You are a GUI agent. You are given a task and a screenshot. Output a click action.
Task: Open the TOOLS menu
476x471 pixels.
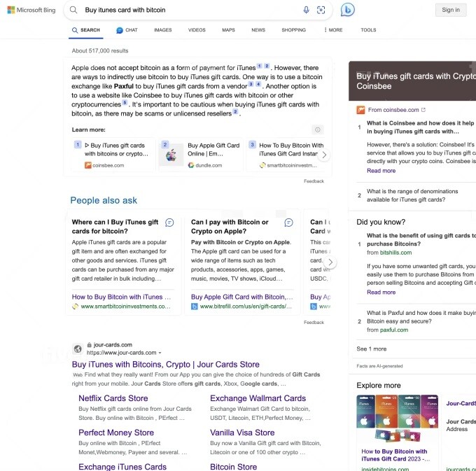click(x=368, y=30)
